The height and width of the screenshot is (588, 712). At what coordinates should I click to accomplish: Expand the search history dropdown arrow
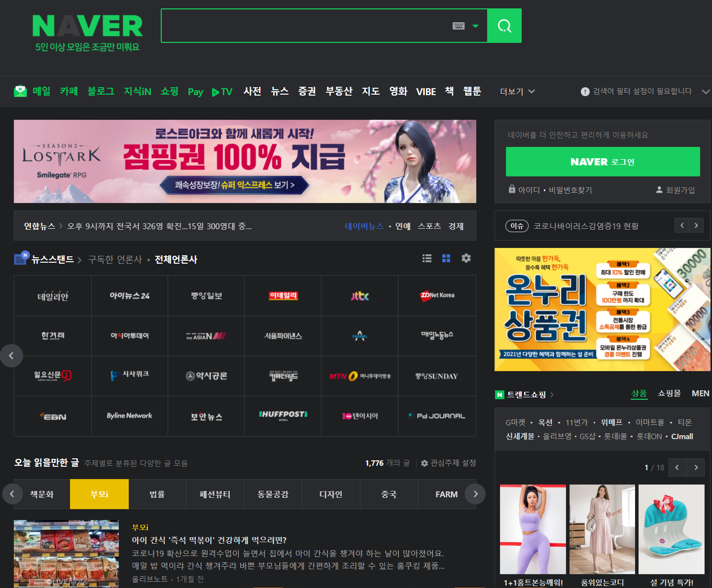click(476, 26)
